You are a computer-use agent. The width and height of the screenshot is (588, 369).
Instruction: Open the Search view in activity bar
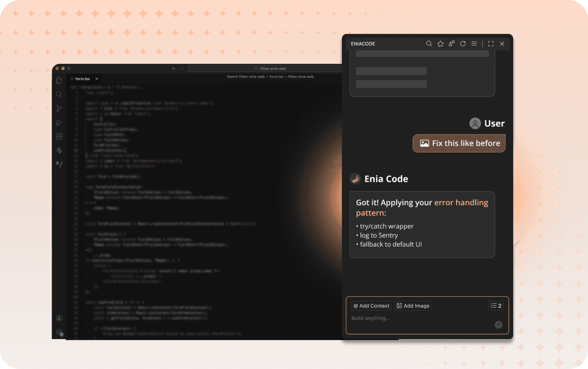[59, 94]
